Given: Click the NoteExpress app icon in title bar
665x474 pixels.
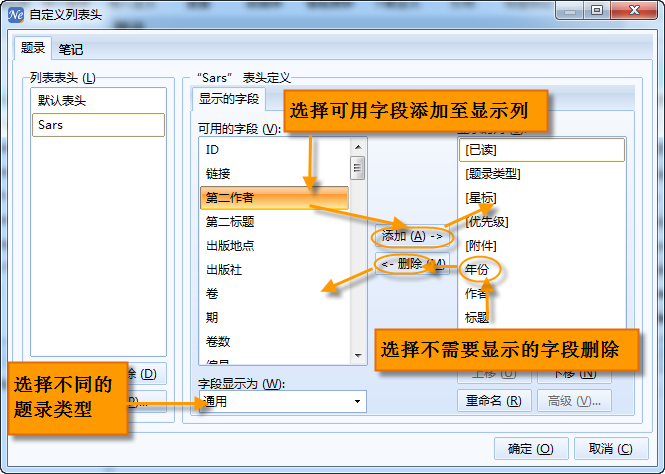Looking at the screenshot, I should tap(16, 15).
